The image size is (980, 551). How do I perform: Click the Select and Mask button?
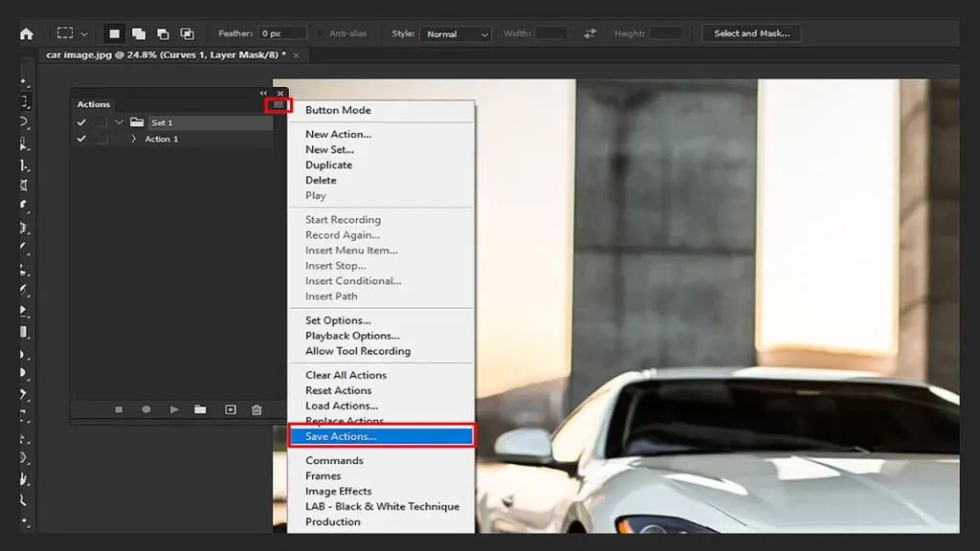[x=752, y=33]
